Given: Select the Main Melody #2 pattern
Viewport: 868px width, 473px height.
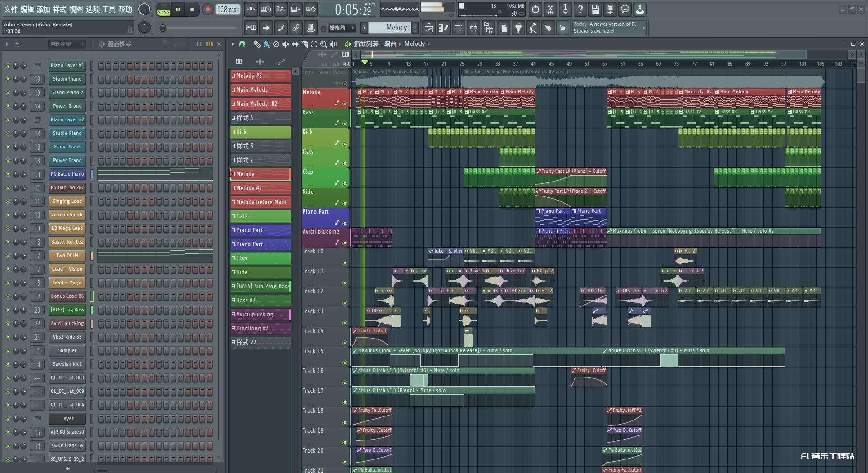Looking at the screenshot, I should click(261, 104).
